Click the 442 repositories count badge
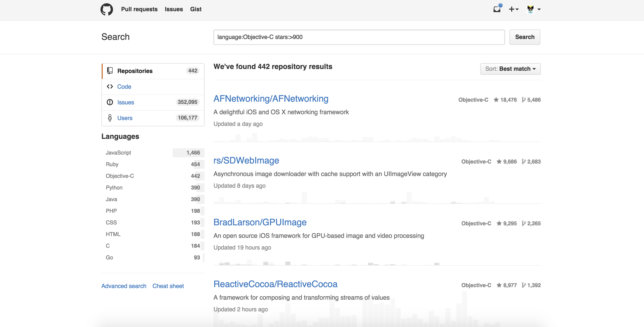The height and width of the screenshot is (327, 644). [193, 71]
